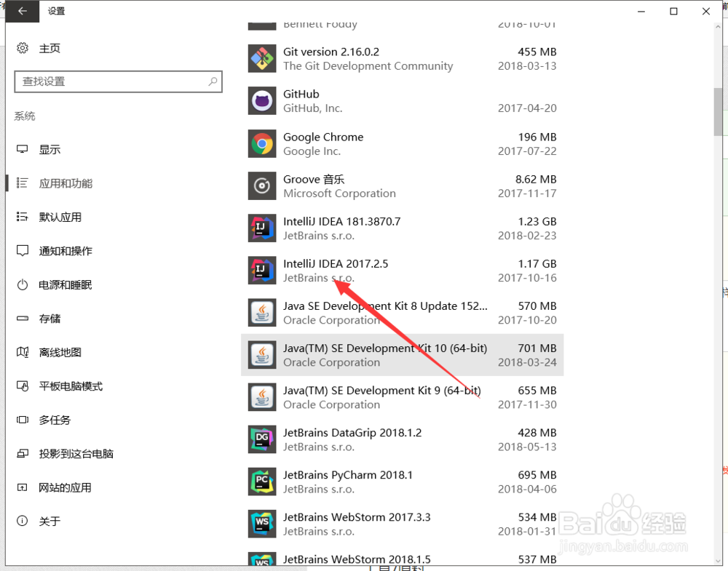Open 存储 settings
The height and width of the screenshot is (571, 728).
coord(50,319)
